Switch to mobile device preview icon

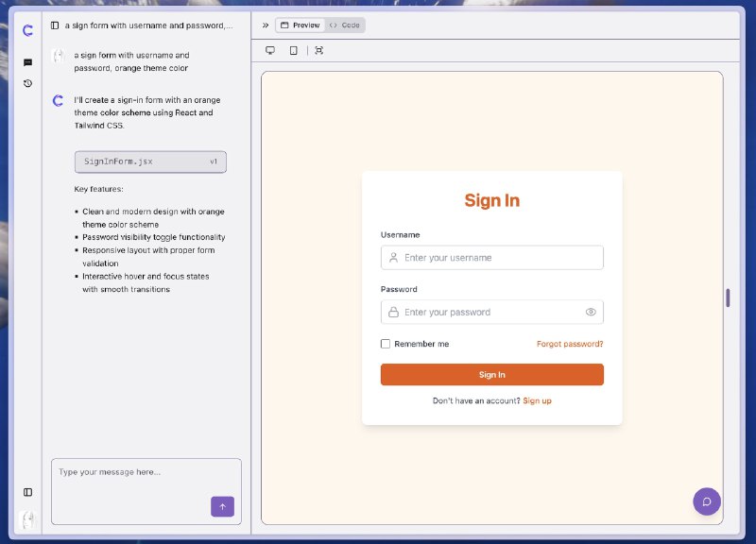(294, 51)
